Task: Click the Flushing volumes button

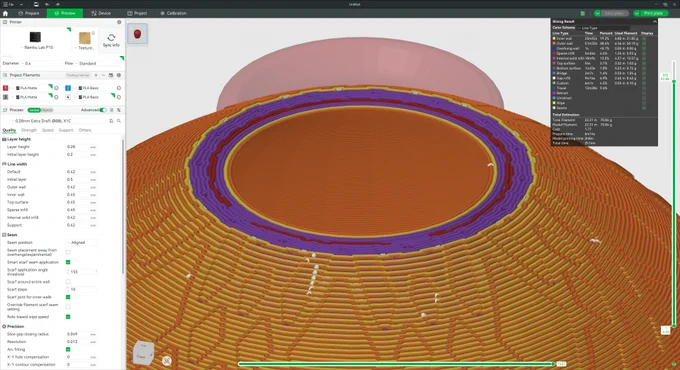Action: (78, 75)
